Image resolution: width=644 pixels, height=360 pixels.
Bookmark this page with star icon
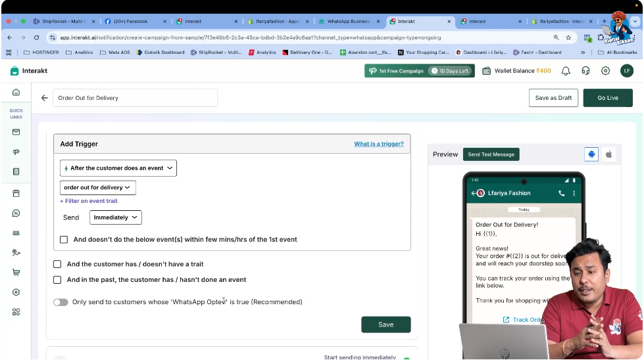tap(568, 37)
